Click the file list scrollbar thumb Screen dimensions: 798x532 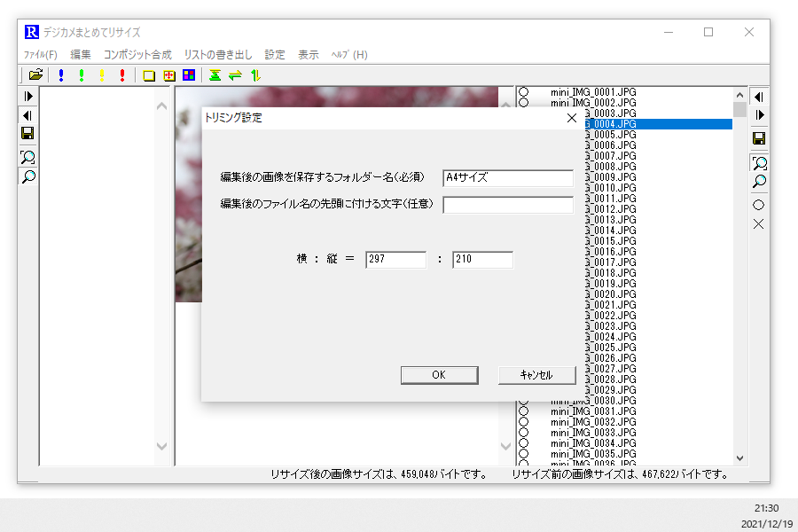coord(740,109)
